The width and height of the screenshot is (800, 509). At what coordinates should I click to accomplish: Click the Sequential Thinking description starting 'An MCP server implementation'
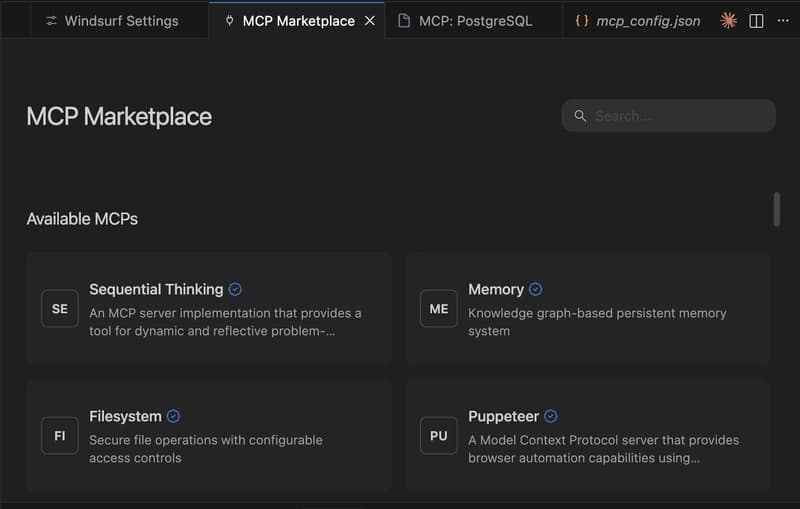pyautogui.click(x=225, y=322)
